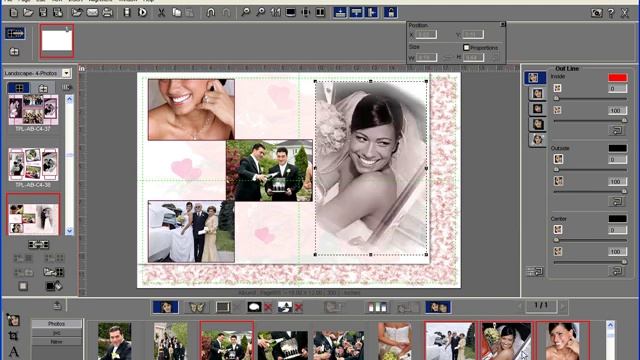Click the apply button under Inside settings
Screen dimensions: 640x360
click(617, 131)
